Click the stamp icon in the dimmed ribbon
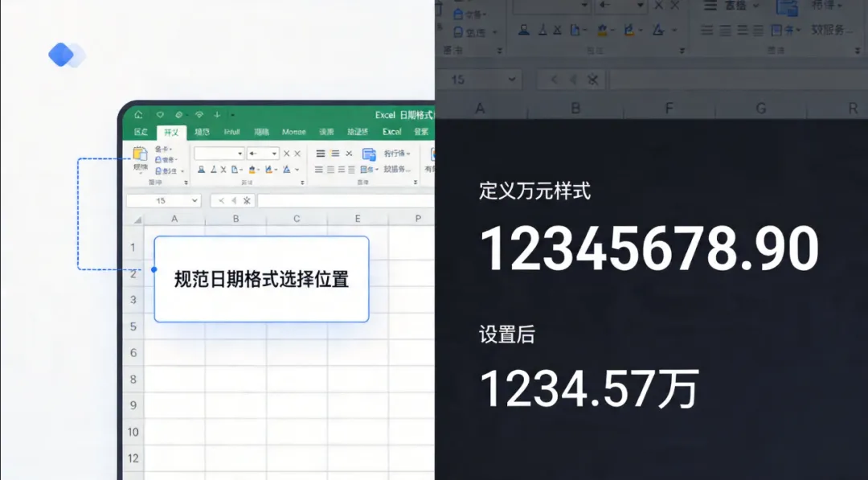This screenshot has width=868, height=480. click(523, 30)
